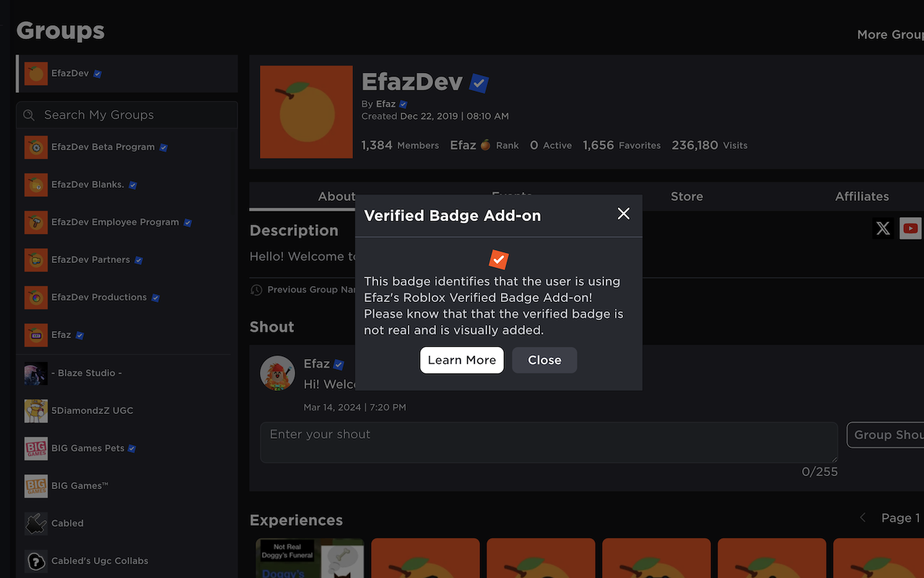Click verified badge next to BIG Games Pets
Viewport: 924px width, 578px height.
click(132, 449)
